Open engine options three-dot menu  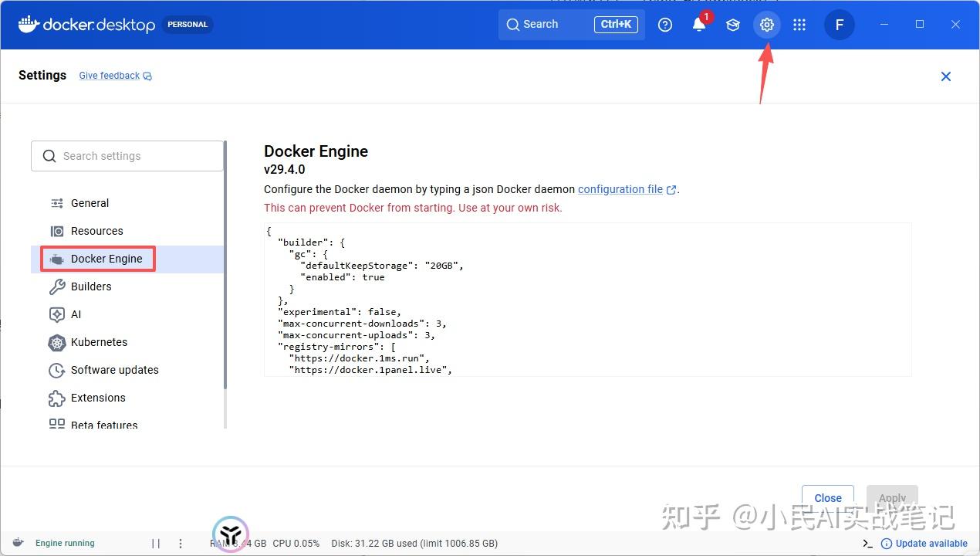point(181,543)
